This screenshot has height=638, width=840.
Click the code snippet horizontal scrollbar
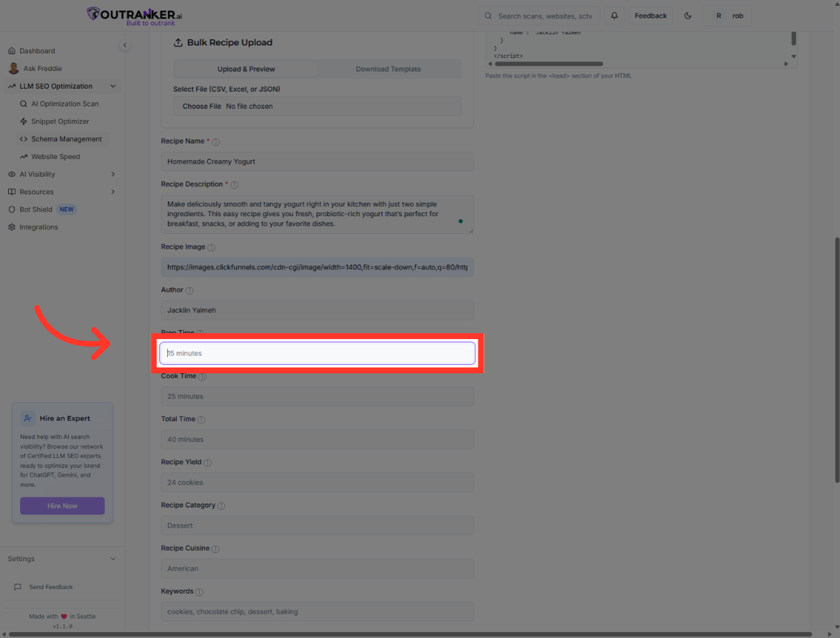549,64
